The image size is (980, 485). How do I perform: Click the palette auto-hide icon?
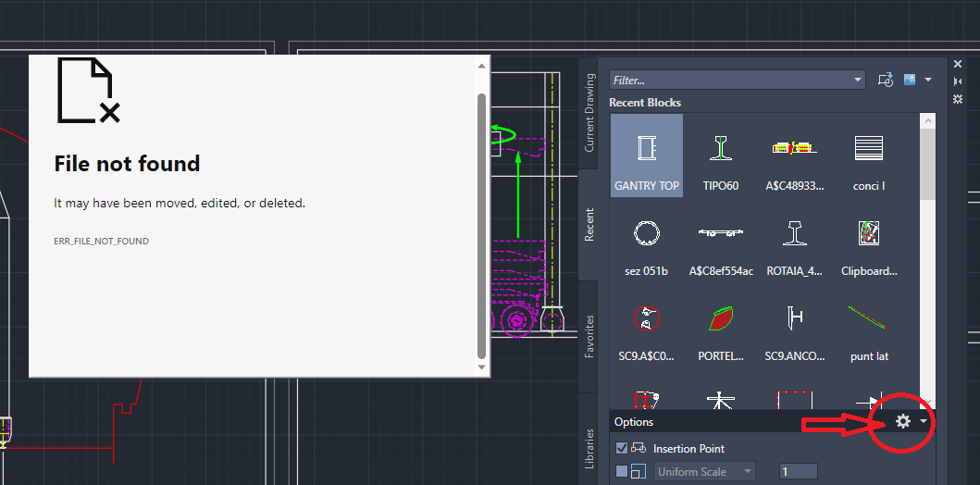pyautogui.click(x=958, y=81)
